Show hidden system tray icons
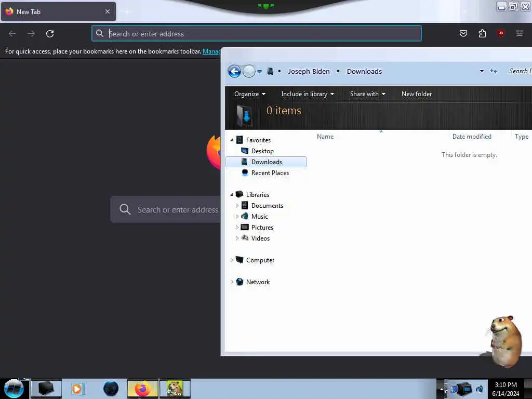 click(x=442, y=389)
